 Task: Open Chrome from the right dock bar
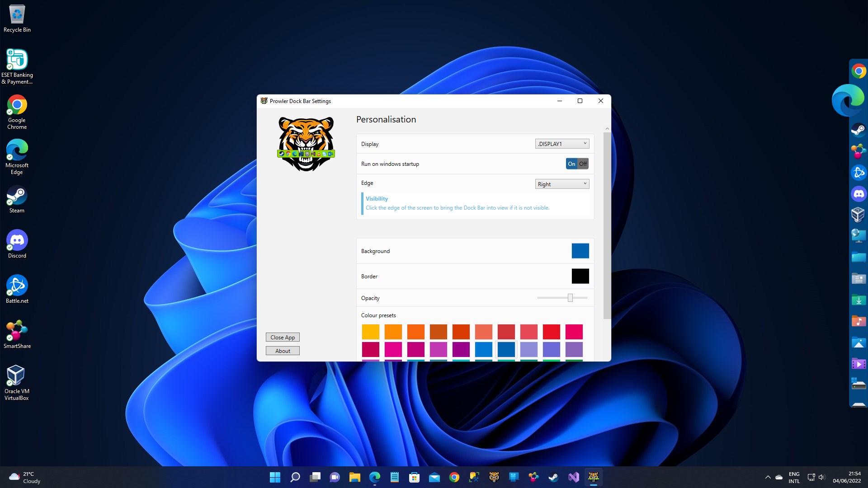click(x=859, y=71)
